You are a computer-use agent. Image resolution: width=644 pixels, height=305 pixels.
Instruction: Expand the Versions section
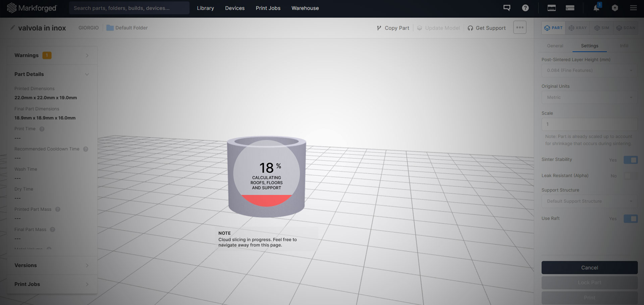pos(52,265)
